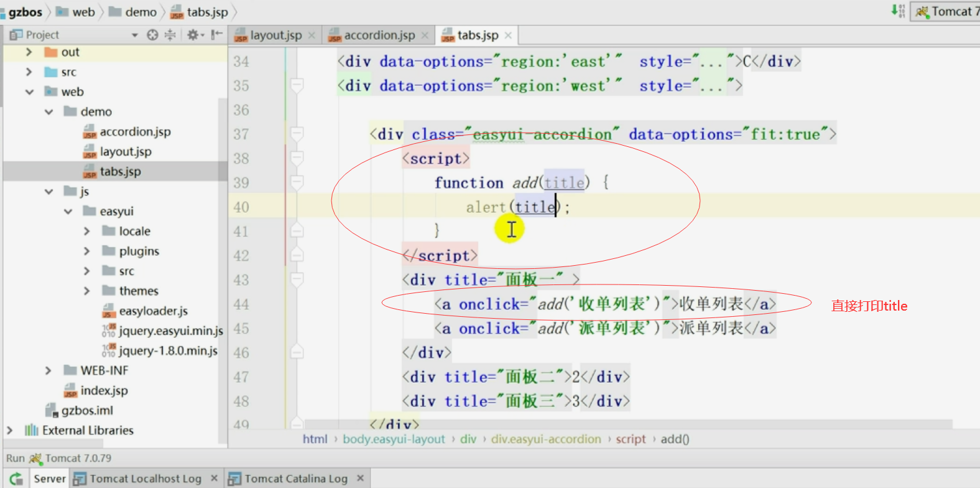Expand External Libraries node chevron

pos(9,431)
